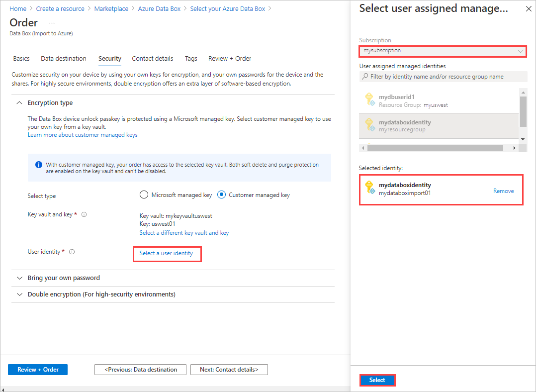Viewport: 536px width, 392px height.
Task: Click the key icon beside mydbuserid1
Action: (370, 100)
